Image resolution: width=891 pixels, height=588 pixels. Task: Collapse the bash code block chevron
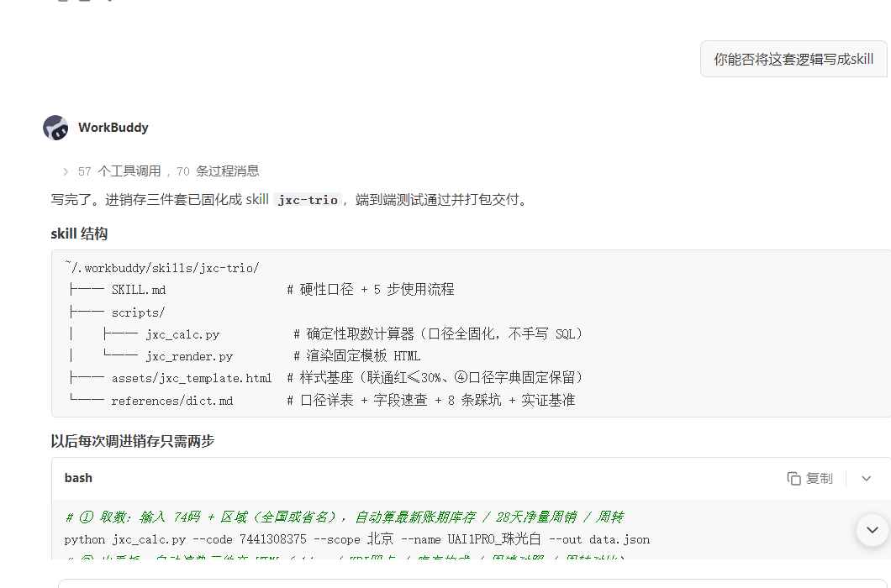click(866, 478)
